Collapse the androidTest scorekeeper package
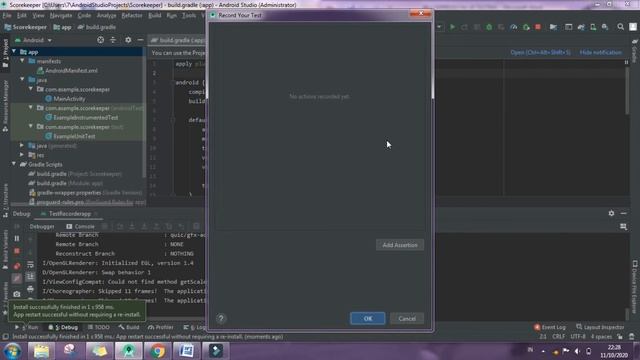This screenshot has height=360, width=640. [31, 108]
